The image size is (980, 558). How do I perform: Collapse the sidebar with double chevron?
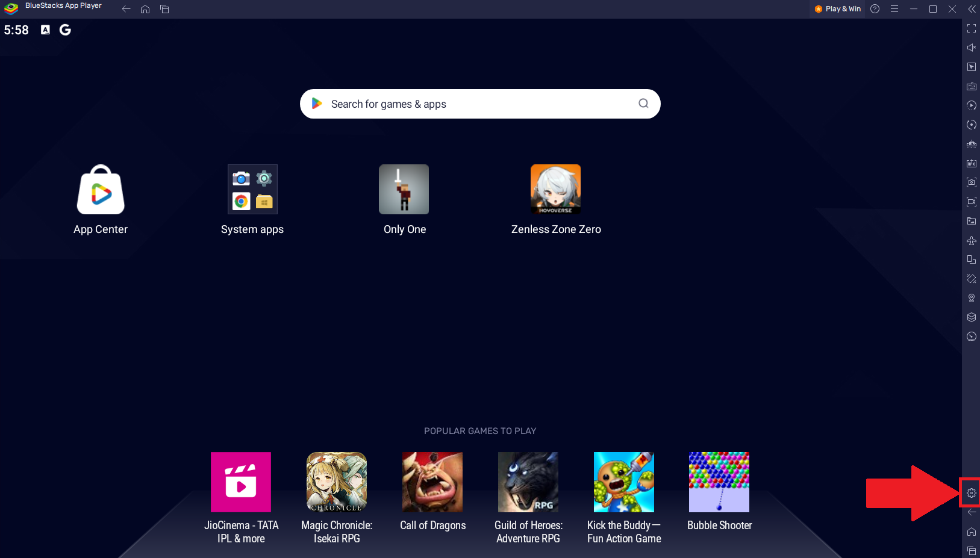click(x=971, y=9)
